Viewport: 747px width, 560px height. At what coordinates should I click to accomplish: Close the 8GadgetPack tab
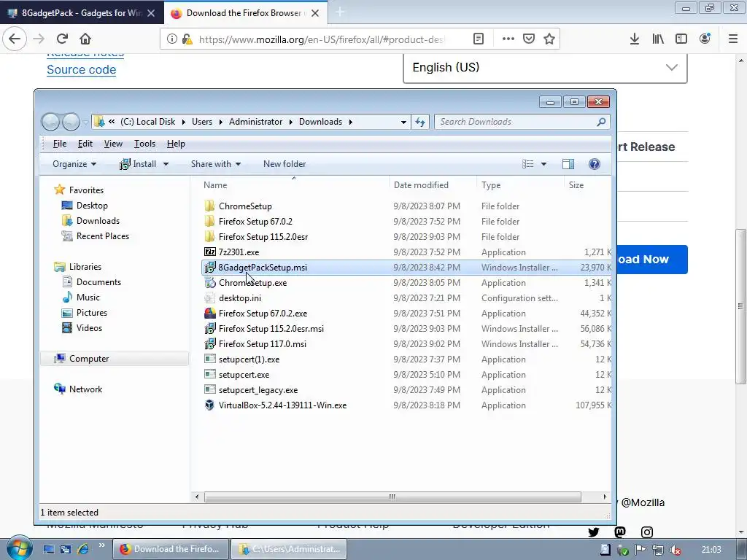[x=151, y=13]
